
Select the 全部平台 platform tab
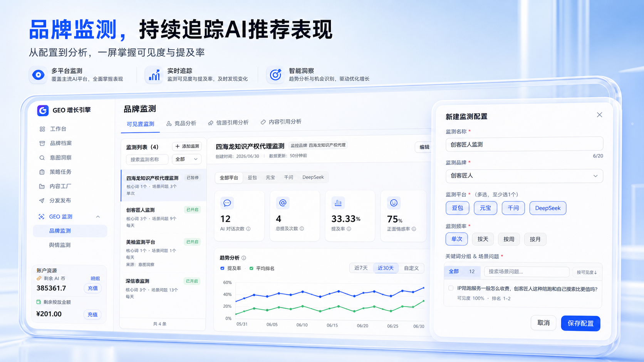pyautogui.click(x=229, y=178)
